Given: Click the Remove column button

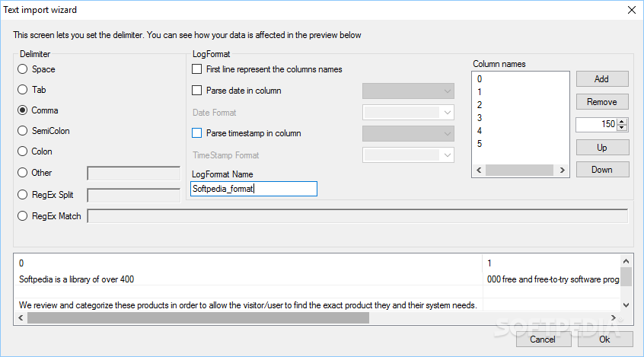Looking at the screenshot, I should [602, 102].
